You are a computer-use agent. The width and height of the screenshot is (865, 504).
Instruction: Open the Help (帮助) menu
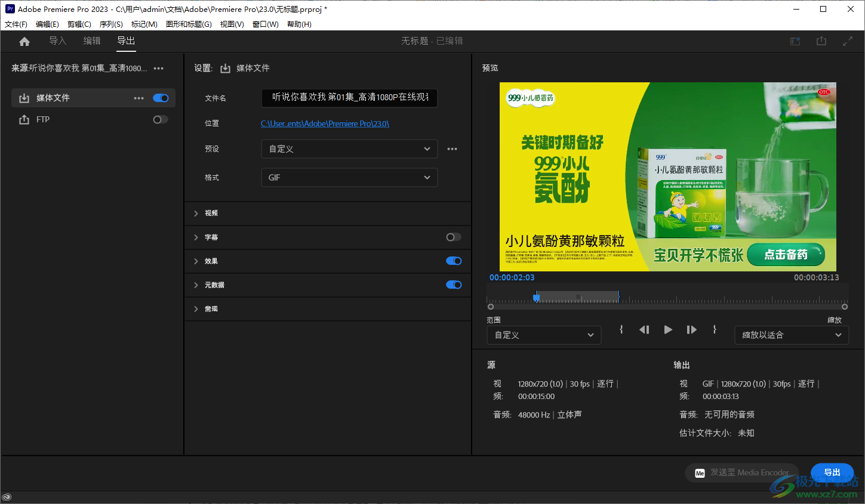[299, 24]
